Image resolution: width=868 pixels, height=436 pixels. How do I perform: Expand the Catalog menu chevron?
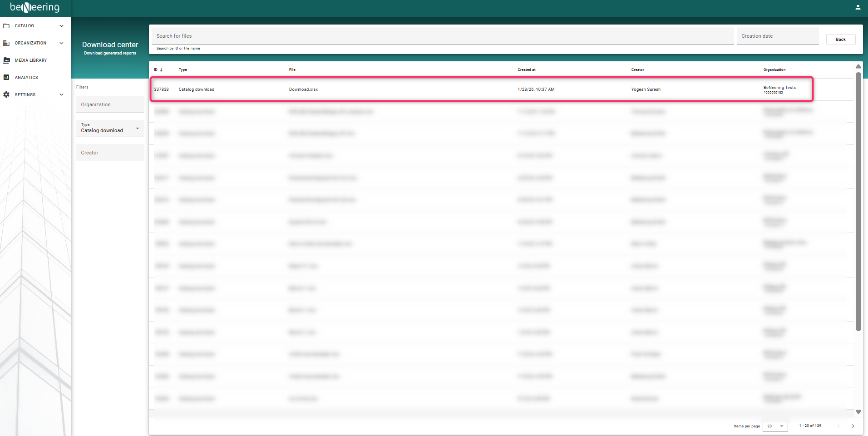click(x=61, y=26)
